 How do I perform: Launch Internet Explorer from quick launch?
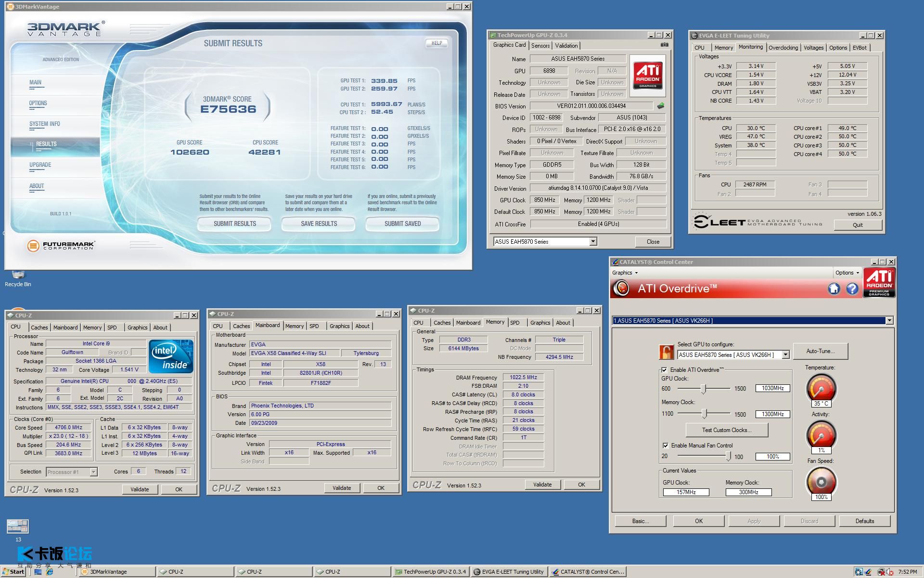[x=50, y=572]
